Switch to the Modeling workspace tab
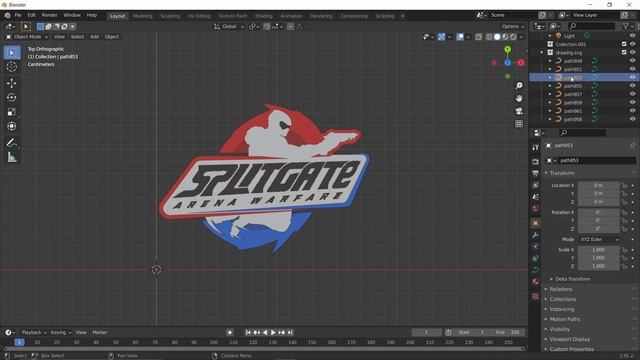The height and width of the screenshot is (360, 640). [x=142, y=16]
